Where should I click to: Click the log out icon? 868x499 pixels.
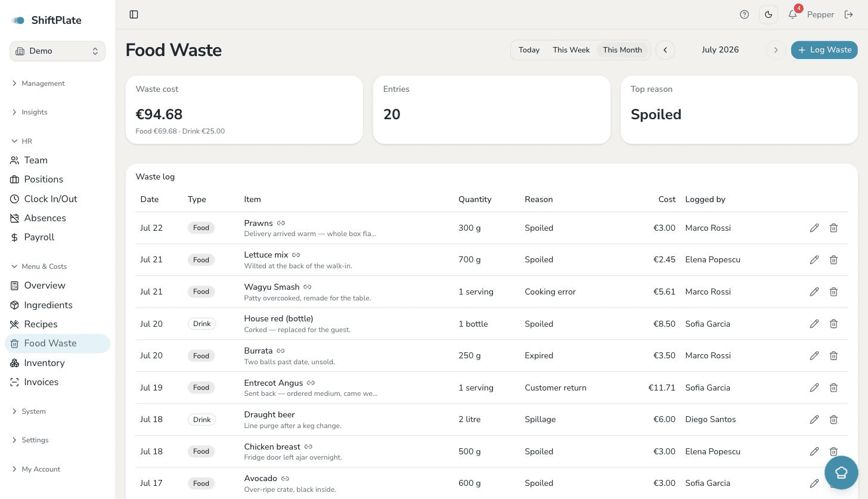849,14
